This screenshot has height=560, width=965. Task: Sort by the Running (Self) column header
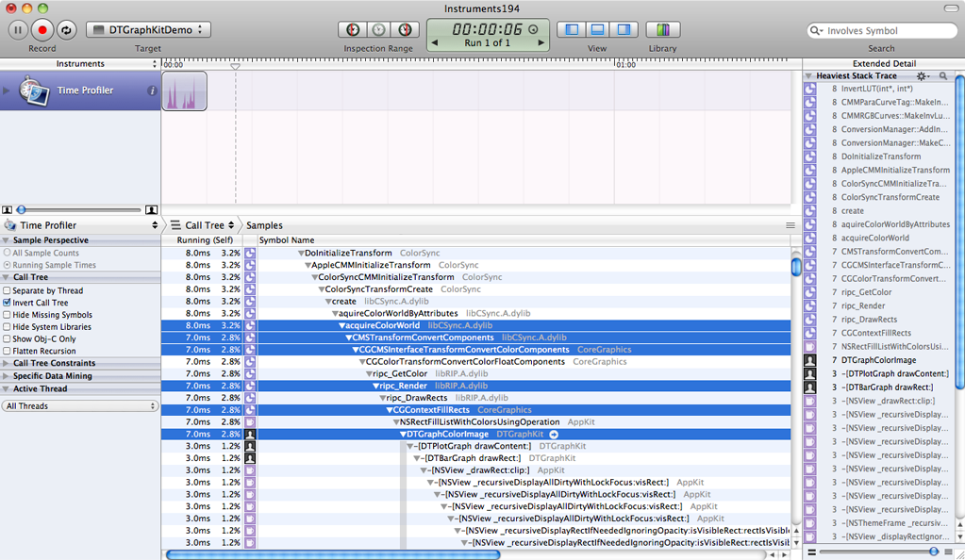pyautogui.click(x=206, y=240)
